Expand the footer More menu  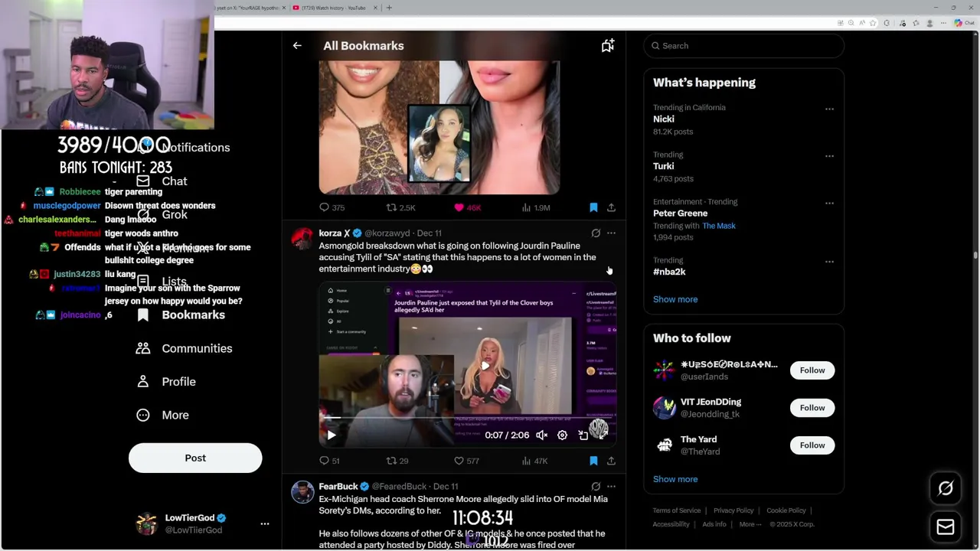click(750, 524)
